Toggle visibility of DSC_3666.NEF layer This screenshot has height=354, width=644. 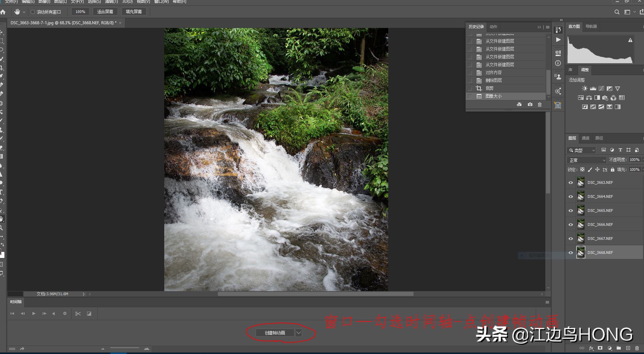pos(571,225)
